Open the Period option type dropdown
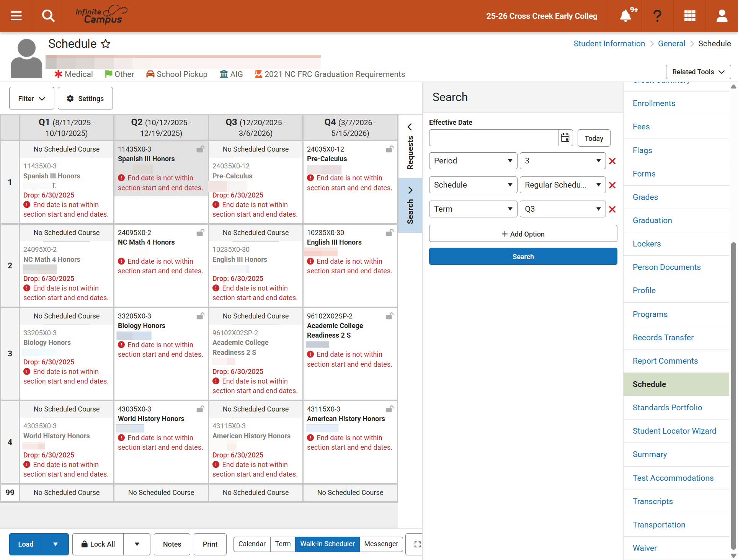The height and width of the screenshot is (560, 738). pos(473,161)
